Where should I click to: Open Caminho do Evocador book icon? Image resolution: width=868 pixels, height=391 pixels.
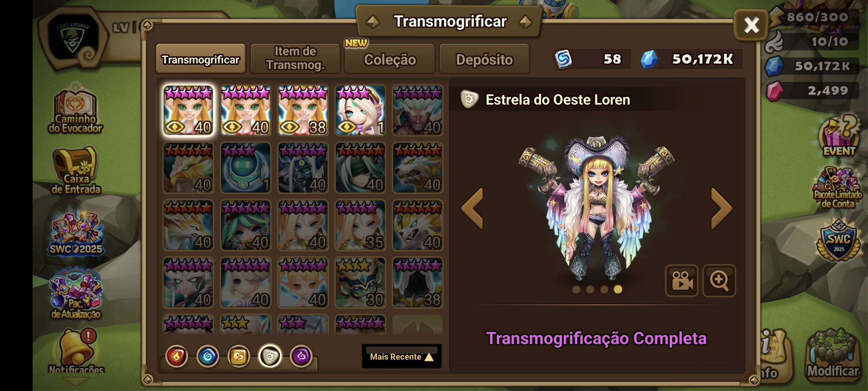click(x=76, y=110)
